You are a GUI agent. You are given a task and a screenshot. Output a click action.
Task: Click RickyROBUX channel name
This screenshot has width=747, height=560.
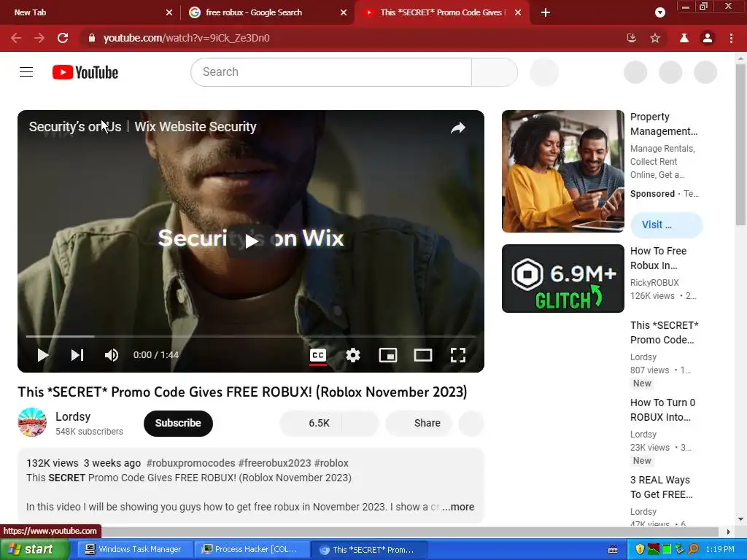(x=654, y=282)
